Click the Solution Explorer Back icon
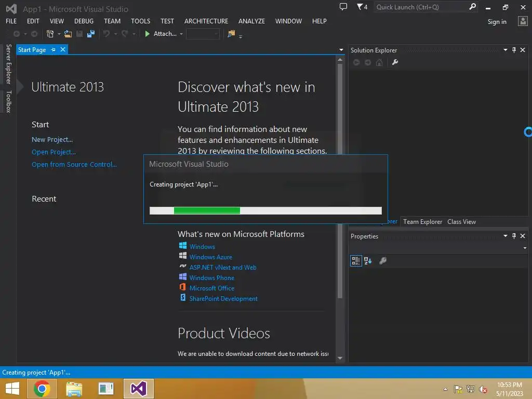Image resolution: width=532 pixels, height=399 pixels. [x=356, y=62]
